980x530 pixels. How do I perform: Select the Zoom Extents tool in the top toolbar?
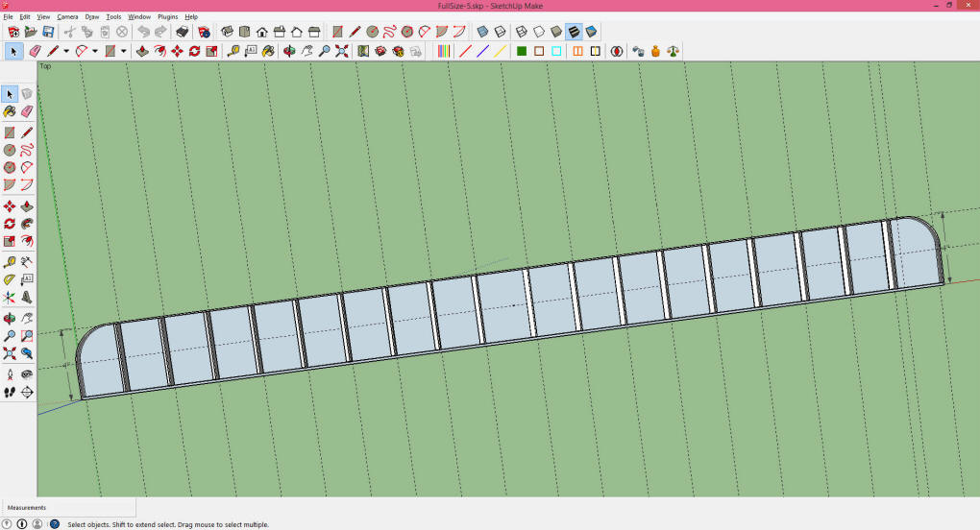[341, 51]
